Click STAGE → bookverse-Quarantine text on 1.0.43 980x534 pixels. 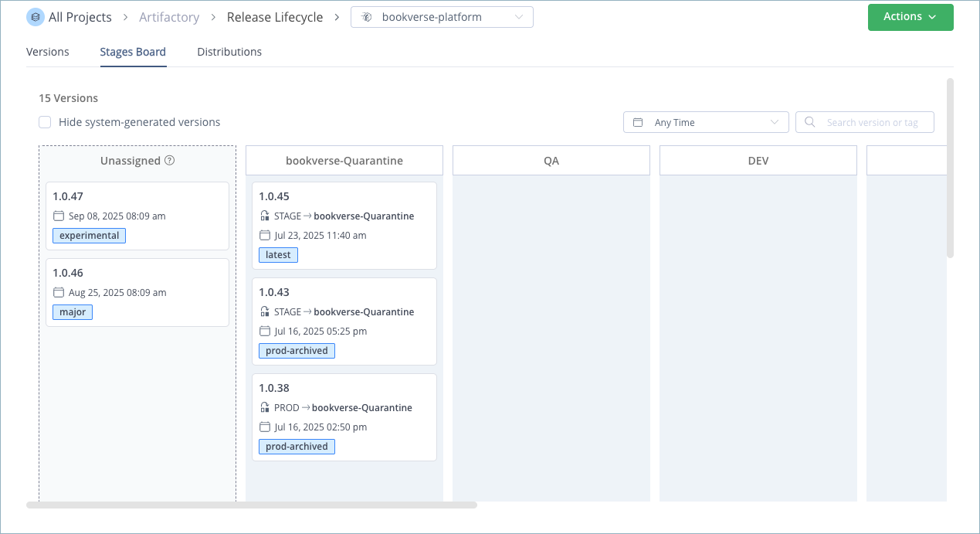[344, 312]
